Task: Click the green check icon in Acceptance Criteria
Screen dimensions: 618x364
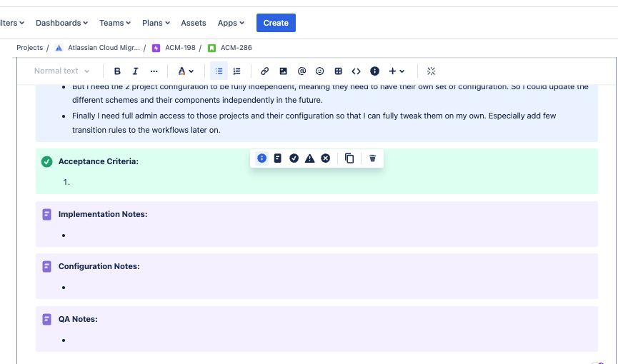Action: click(x=47, y=161)
